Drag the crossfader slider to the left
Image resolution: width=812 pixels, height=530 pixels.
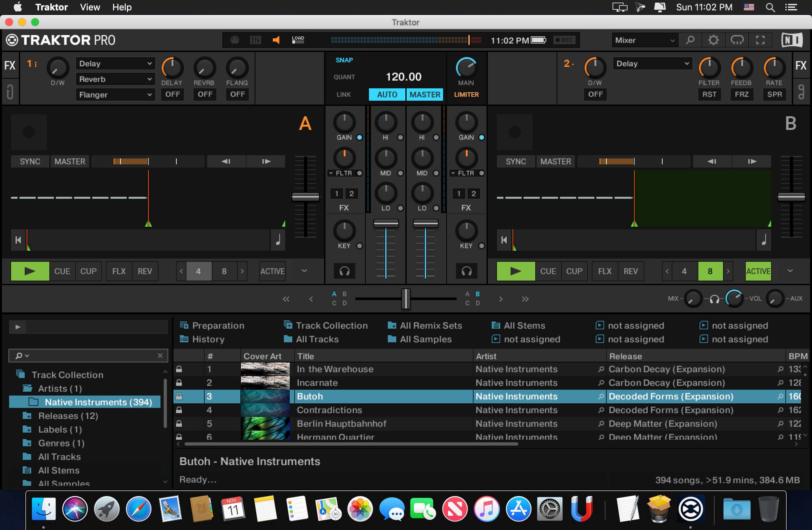[x=406, y=299]
